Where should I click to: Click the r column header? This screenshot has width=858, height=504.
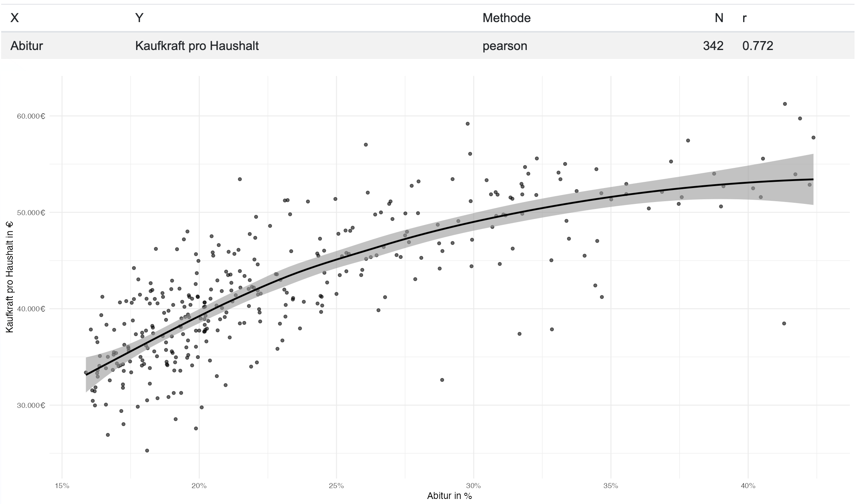click(x=744, y=18)
